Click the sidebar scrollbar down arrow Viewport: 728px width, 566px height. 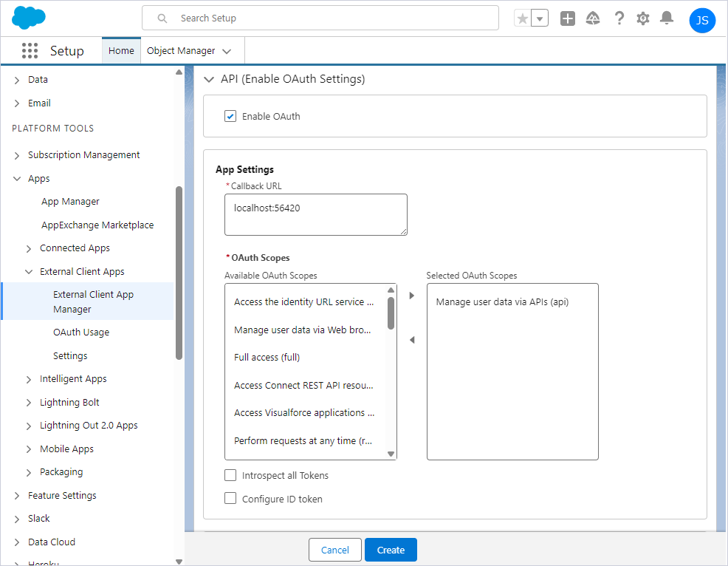click(x=179, y=562)
